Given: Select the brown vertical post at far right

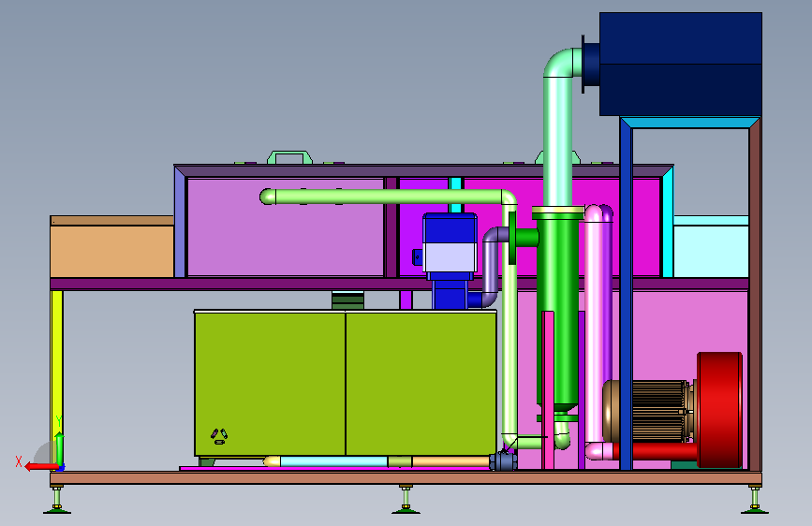Looking at the screenshot, I should pyautogui.click(x=755, y=295).
